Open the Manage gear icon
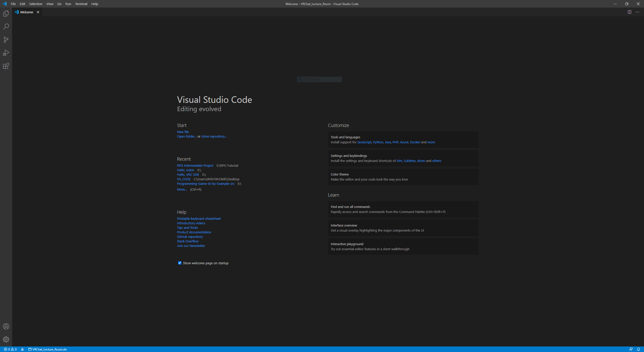The image size is (644, 352). point(6,339)
